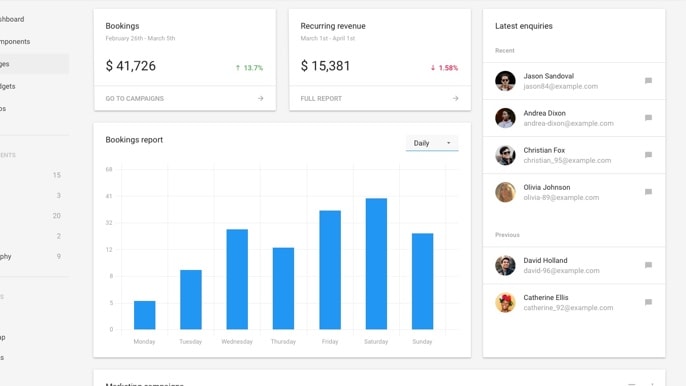This screenshot has height=386, width=686.
Task: Click Andrea Dixon's avatar
Action: [x=505, y=118]
